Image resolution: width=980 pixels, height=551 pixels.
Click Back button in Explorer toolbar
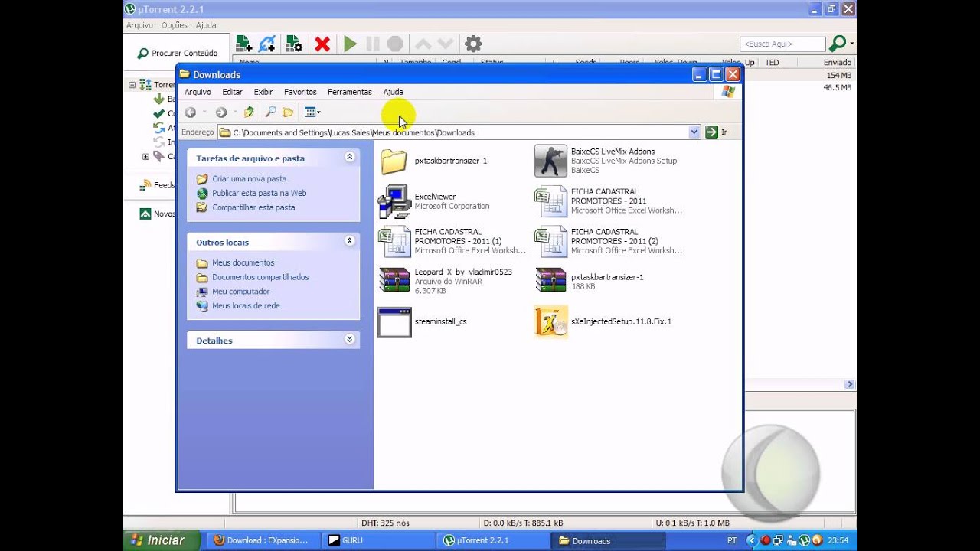click(x=190, y=112)
